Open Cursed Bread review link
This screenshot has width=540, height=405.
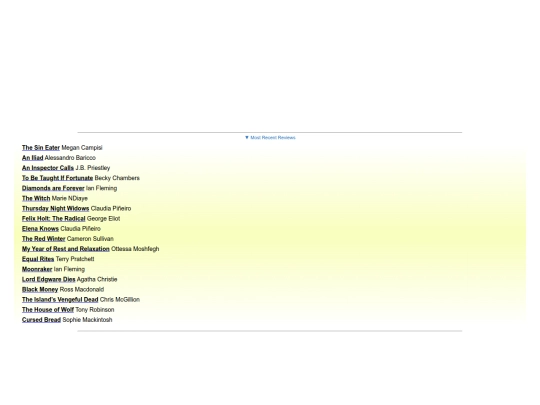(x=41, y=320)
